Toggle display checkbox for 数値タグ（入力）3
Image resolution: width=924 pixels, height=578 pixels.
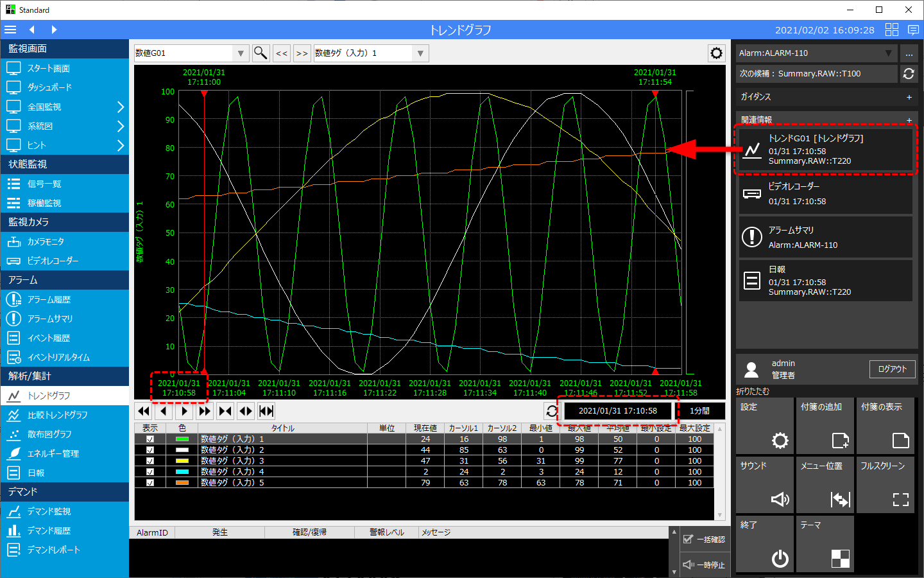[150, 461]
